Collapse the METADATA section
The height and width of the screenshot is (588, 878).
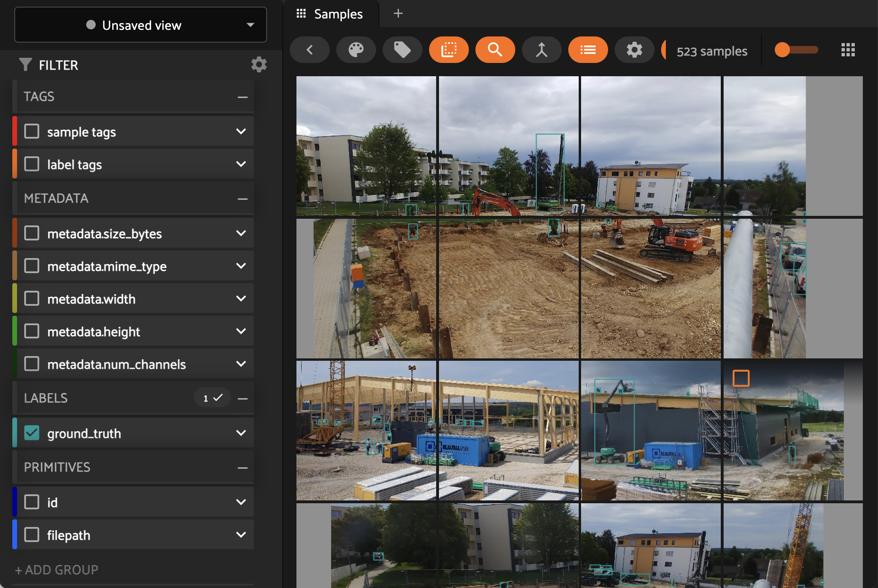coord(242,199)
